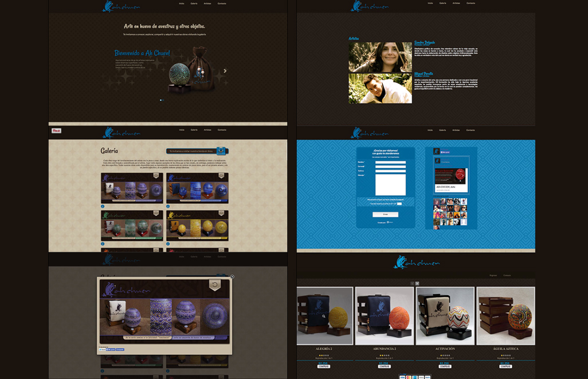The width and height of the screenshot is (588, 379).
Task: Click the next-slide arrow on welcome carousel
Action: pyautogui.click(x=225, y=71)
